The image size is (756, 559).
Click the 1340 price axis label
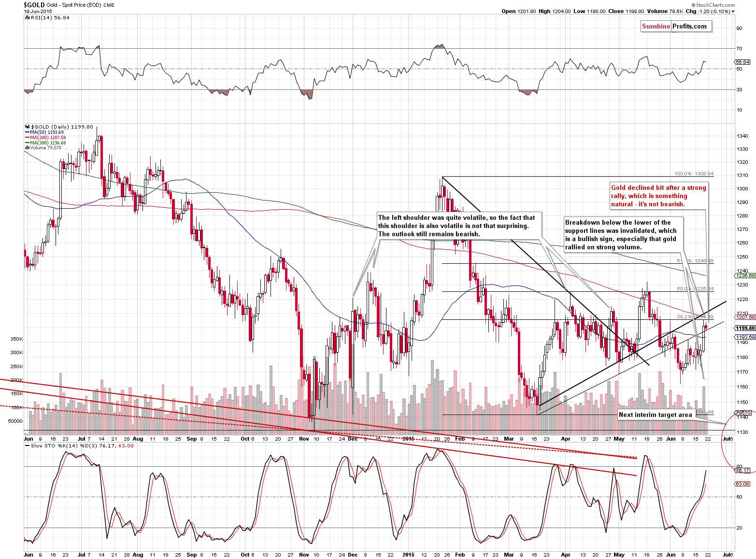[742, 136]
